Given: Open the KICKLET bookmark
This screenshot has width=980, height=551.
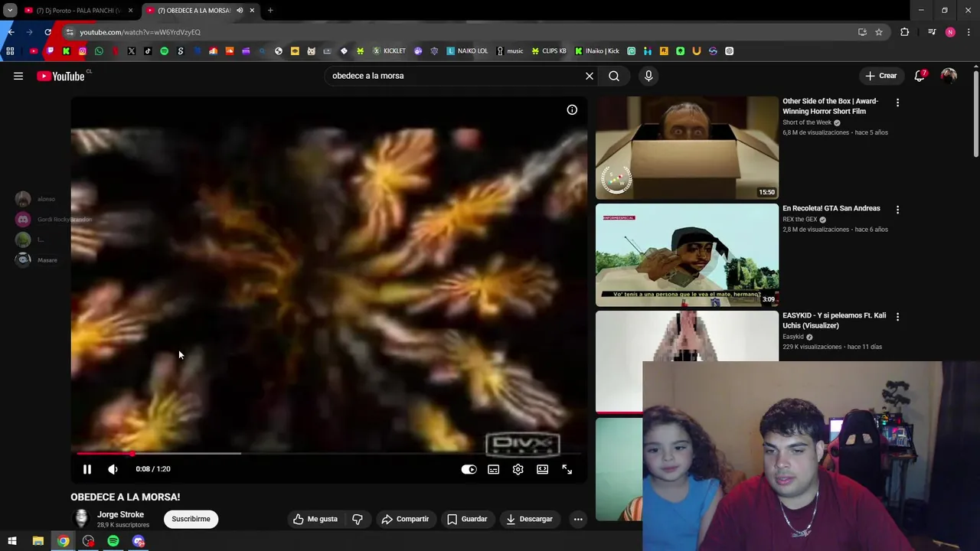Looking at the screenshot, I should pos(389,51).
